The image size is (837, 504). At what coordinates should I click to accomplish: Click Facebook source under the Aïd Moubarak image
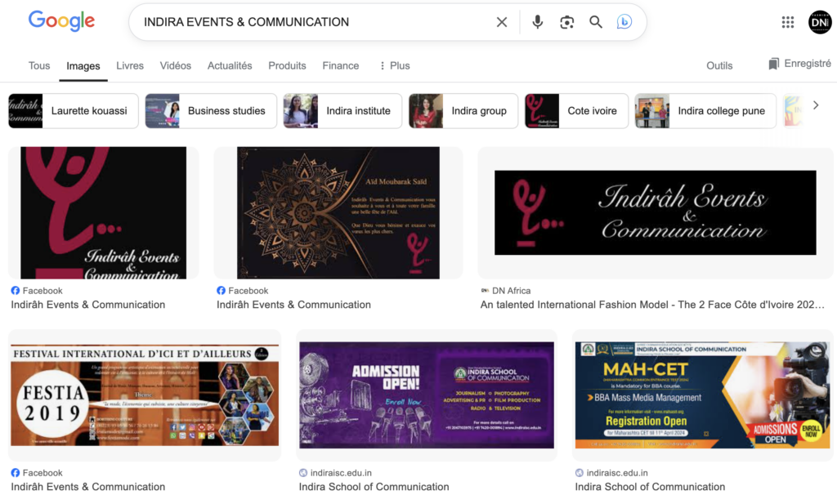pos(242,291)
